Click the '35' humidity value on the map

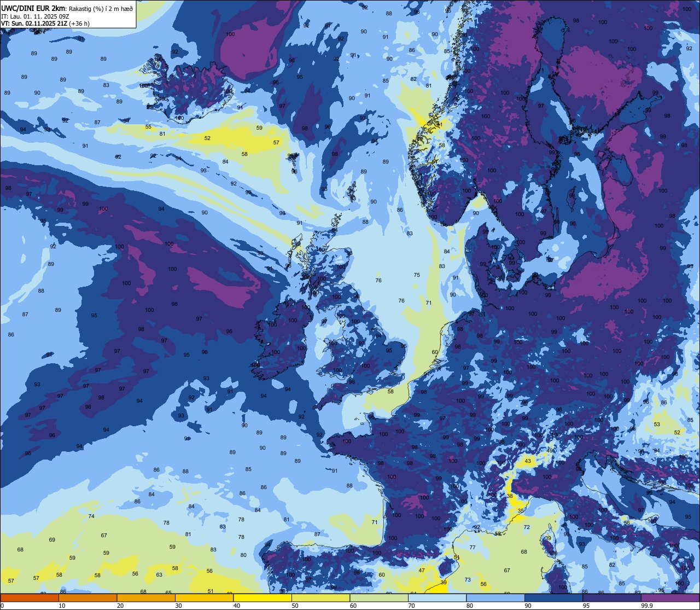point(521,510)
